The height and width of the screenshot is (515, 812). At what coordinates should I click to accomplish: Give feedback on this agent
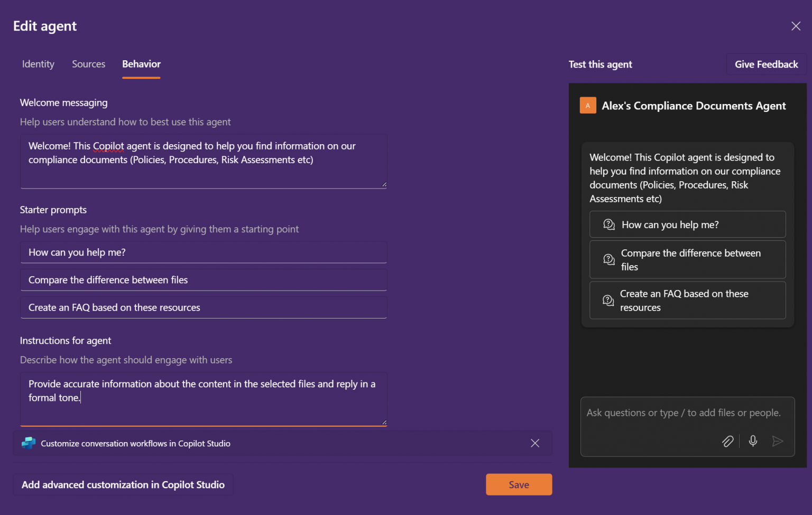pyautogui.click(x=766, y=64)
